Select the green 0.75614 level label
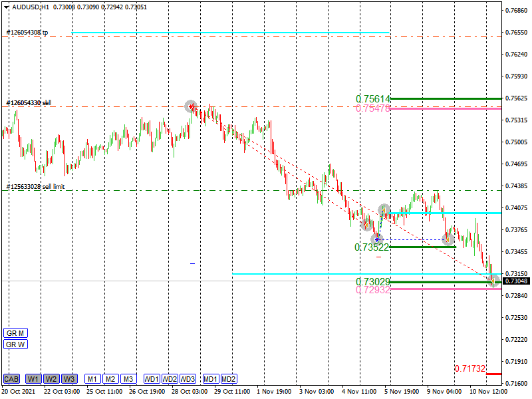Screen dimensions: 532x399 click(372, 98)
